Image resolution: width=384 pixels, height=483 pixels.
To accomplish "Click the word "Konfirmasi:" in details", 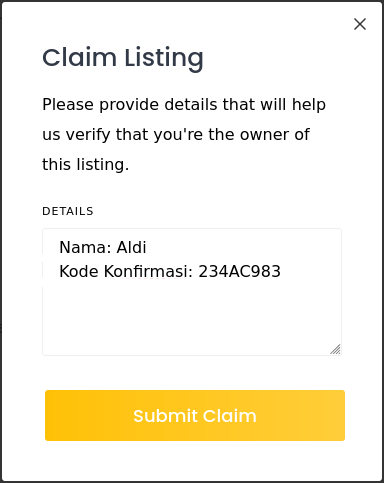I will coord(149,271).
